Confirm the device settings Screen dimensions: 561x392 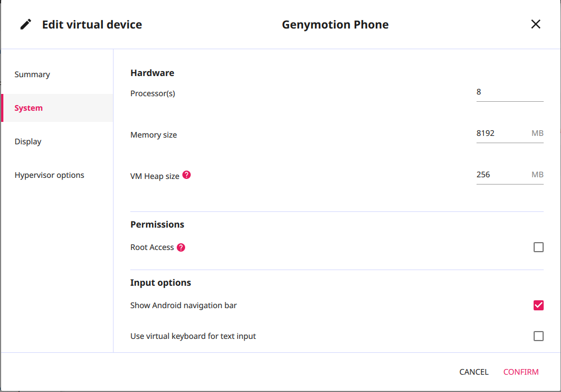[521, 371]
